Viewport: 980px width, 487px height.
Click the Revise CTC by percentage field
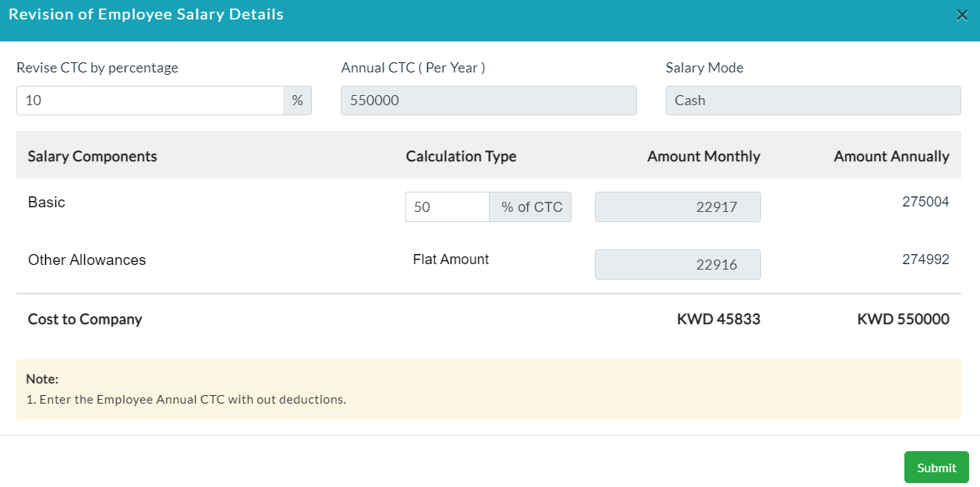(x=150, y=101)
